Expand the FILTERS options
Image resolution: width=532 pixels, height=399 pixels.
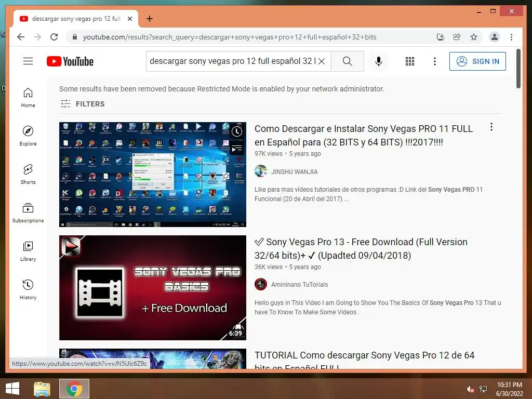[83, 104]
